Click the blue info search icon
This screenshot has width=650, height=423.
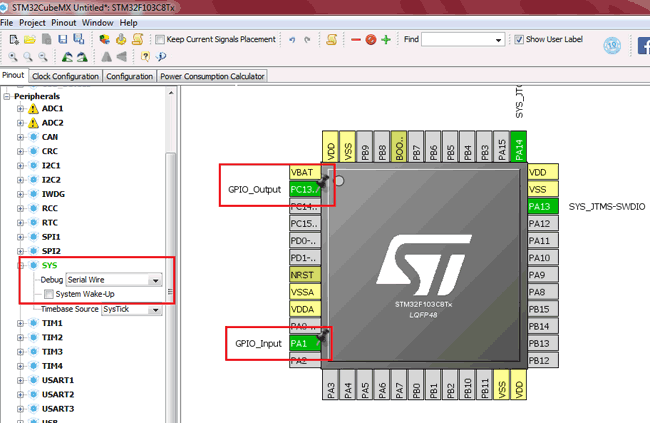pyautogui.click(x=161, y=56)
